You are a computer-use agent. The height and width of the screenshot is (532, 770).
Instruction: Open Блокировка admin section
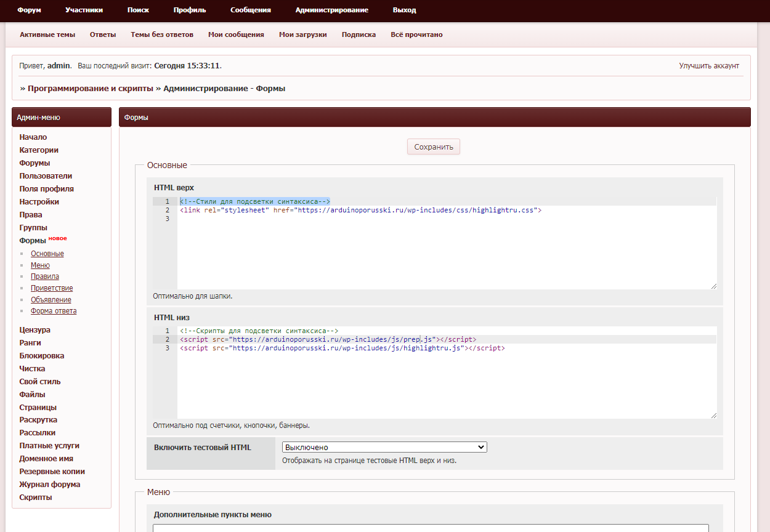[x=42, y=356]
